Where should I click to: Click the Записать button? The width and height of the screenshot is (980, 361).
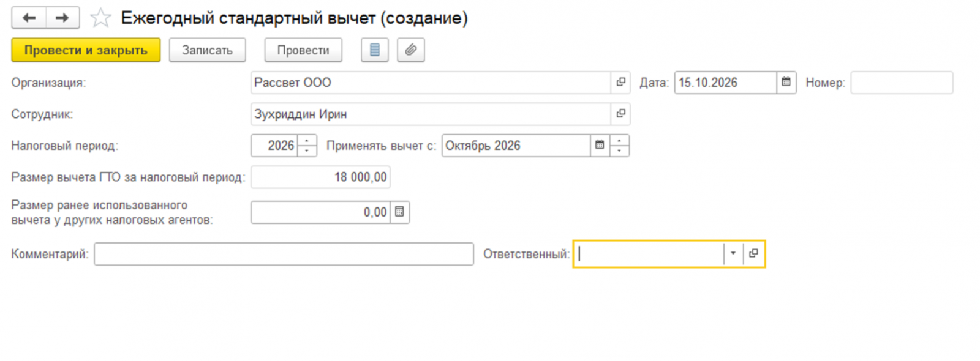coord(207,50)
